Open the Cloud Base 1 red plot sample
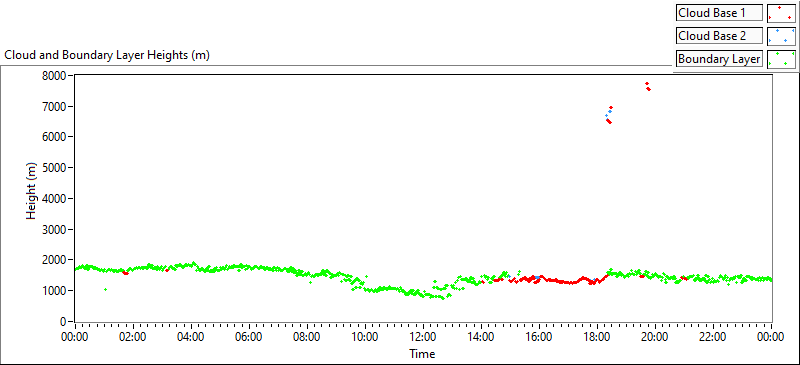 click(x=781, y=13)
